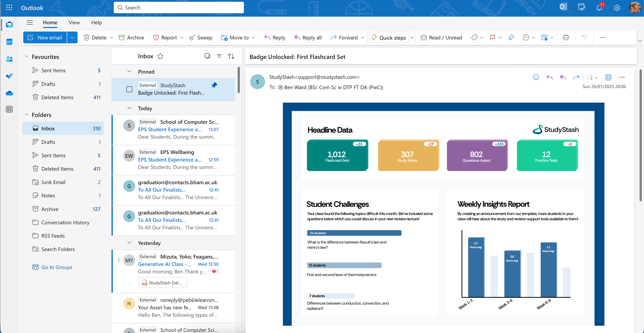Open the New email dropdown arrow
The image size is (644, 333).
(72, 38)
